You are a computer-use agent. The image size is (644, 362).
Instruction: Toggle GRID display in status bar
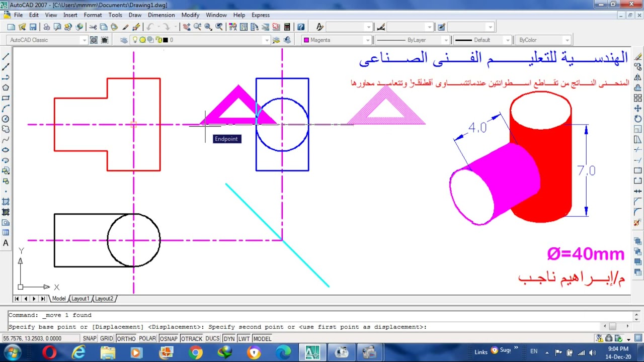coord(106,339)
